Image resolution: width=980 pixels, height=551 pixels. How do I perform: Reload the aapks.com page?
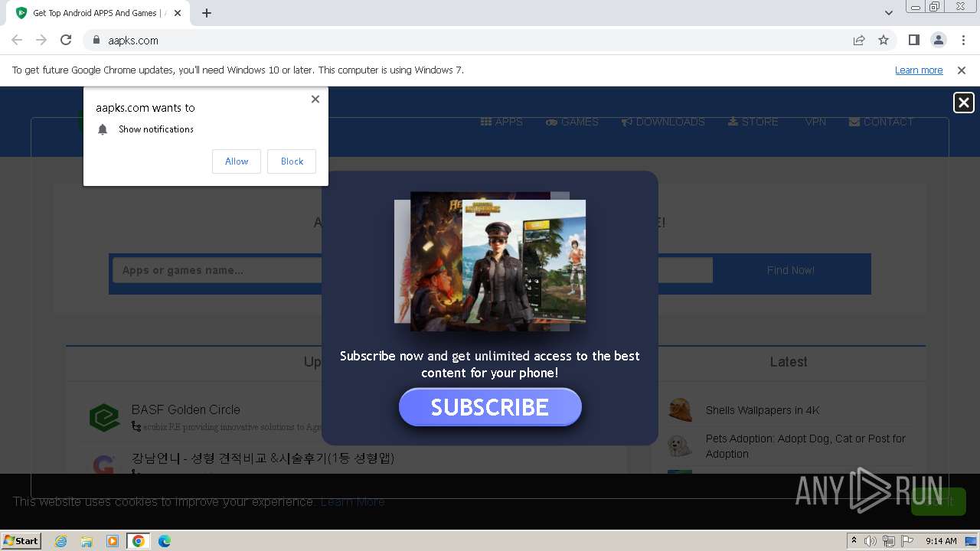66,40
